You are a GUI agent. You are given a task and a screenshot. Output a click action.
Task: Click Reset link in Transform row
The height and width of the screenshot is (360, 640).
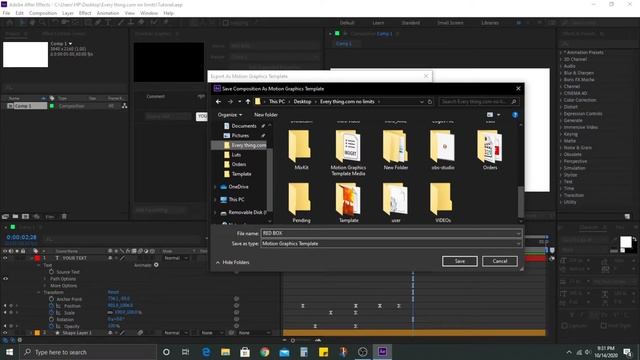coord(113,292)
